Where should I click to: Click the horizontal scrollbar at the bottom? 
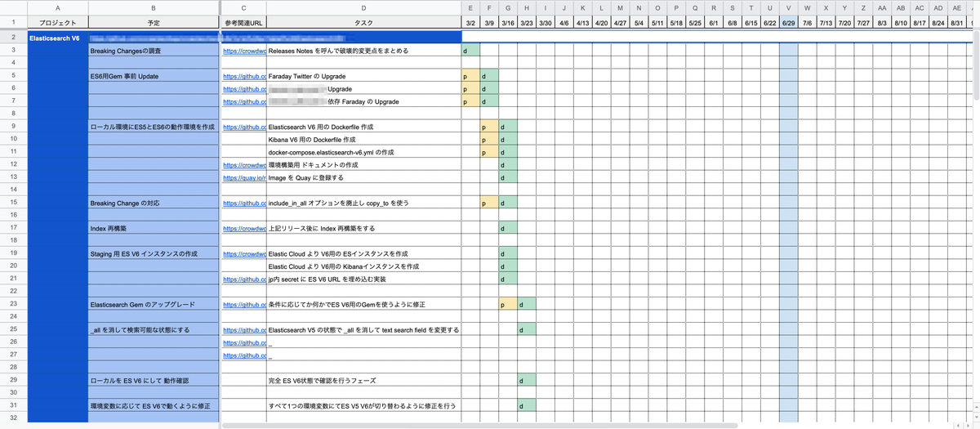pos(480,426)
